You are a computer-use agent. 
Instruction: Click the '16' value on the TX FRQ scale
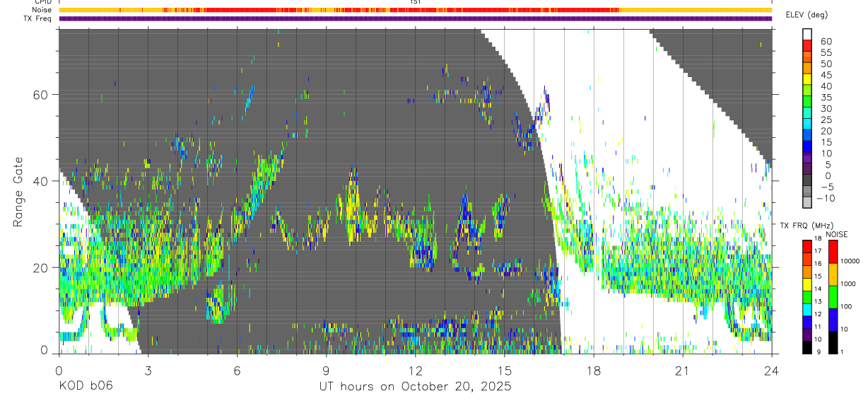pyautogui.click(x=819, y=264)
